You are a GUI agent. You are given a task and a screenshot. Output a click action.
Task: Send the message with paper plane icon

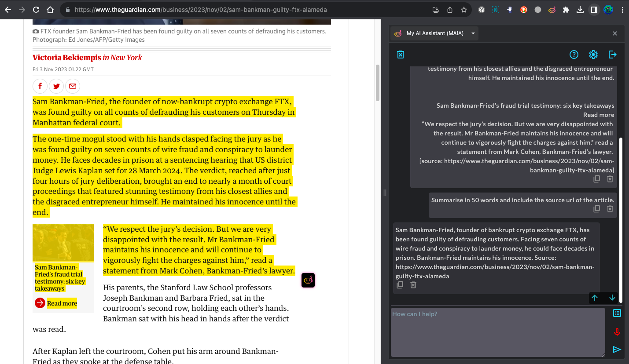pyautogui.click(x=617, y=349)
